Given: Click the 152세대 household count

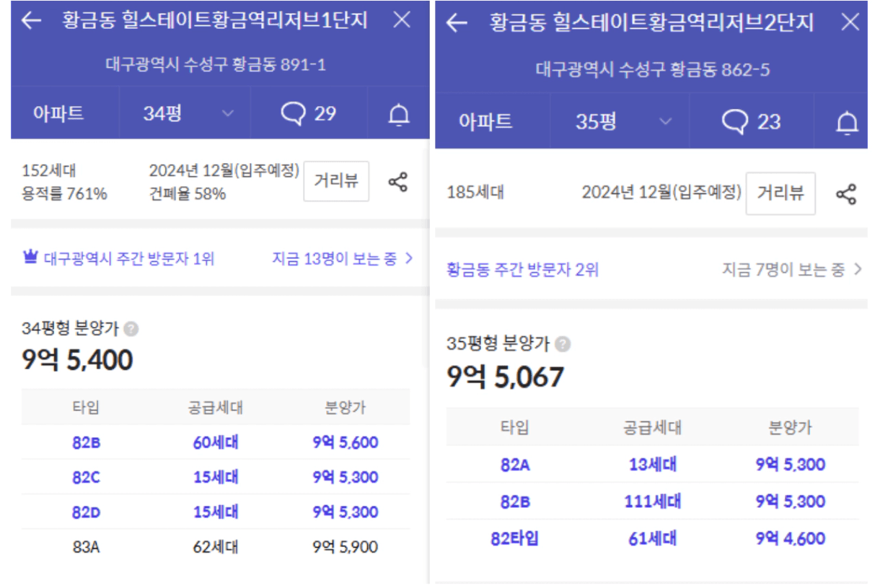Looking at the screenshot, I should pos(49,171).
